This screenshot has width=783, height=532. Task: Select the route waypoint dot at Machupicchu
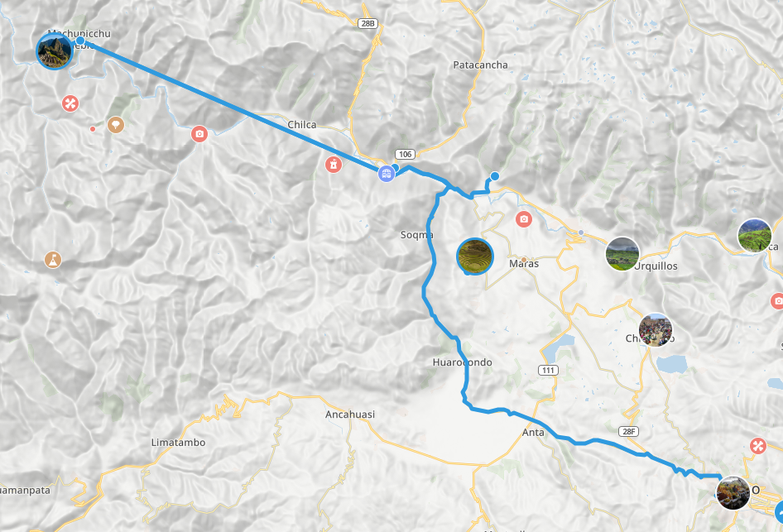pos(80,41)
